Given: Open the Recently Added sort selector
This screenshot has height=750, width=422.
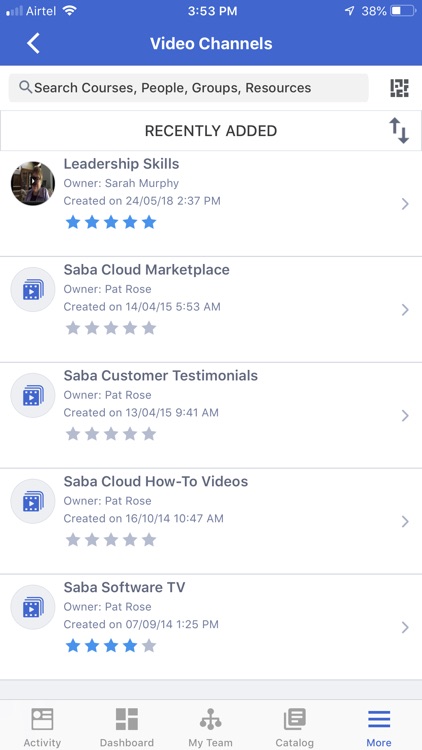Looking at the screenshot, I should 211,131.
